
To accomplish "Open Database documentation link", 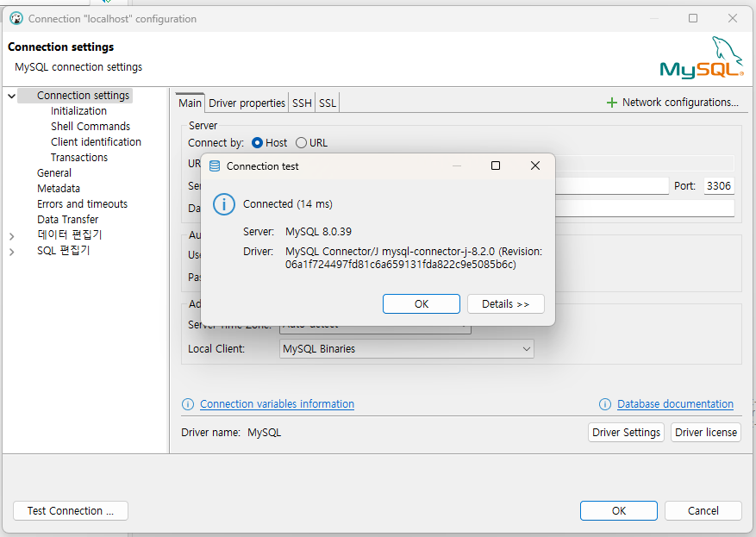I will (x=675, y=404).
